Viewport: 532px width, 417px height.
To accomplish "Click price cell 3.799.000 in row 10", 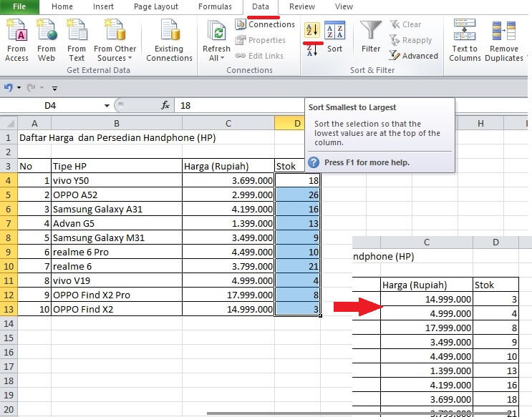I will (228, 266).
